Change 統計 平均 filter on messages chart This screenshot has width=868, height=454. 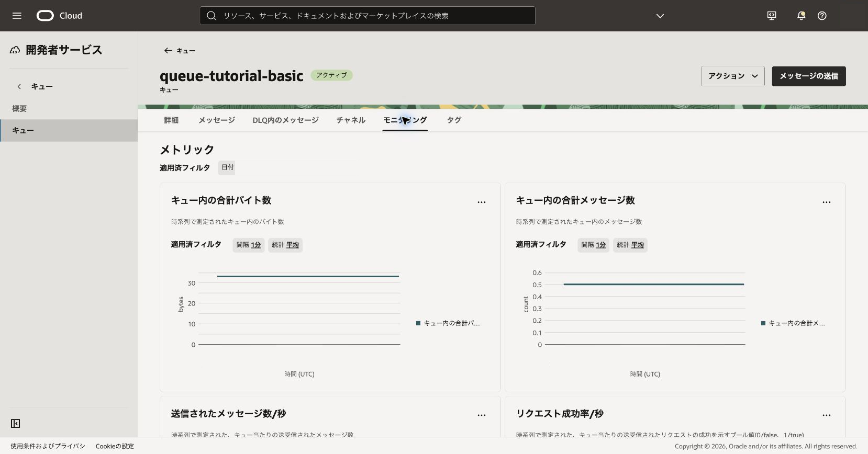[x=630, y=245]
